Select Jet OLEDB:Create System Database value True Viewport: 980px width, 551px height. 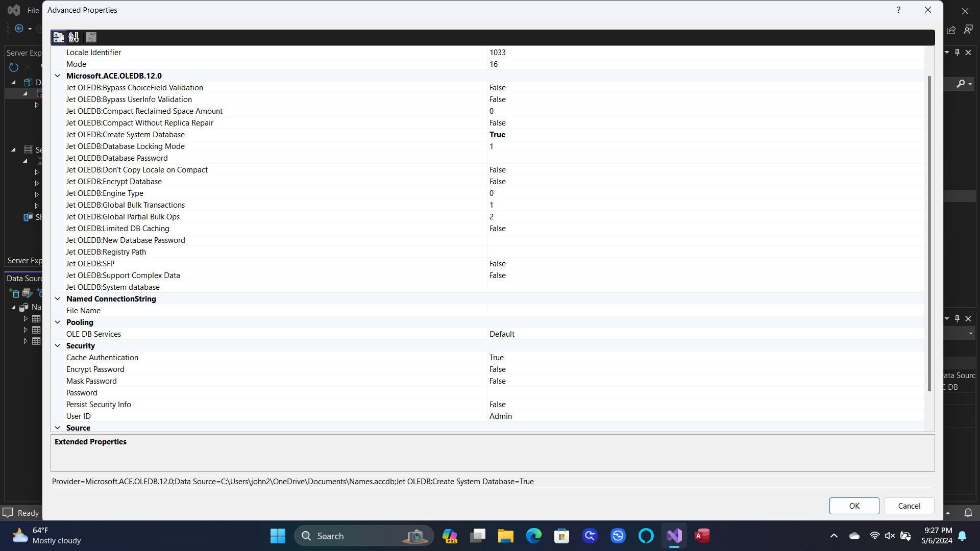(498, 134)
